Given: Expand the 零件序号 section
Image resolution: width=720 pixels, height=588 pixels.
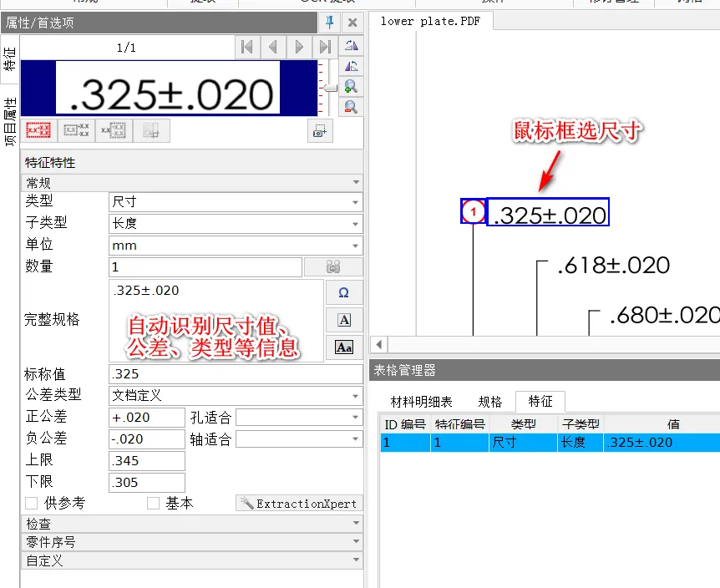Looking at the screenshot, I should pos(192,542).
